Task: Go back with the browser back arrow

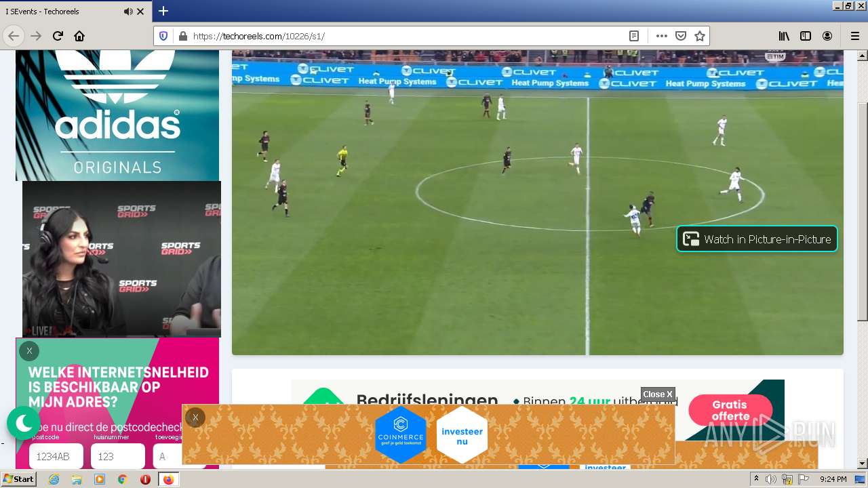Action: pyautogui.click(x=14, y=36)
